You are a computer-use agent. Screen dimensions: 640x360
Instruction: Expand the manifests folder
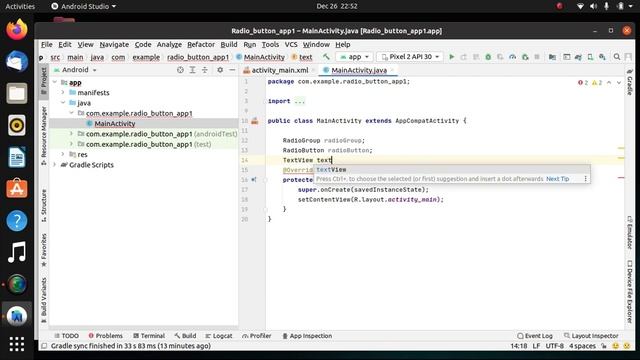click(x=63, y=93)
